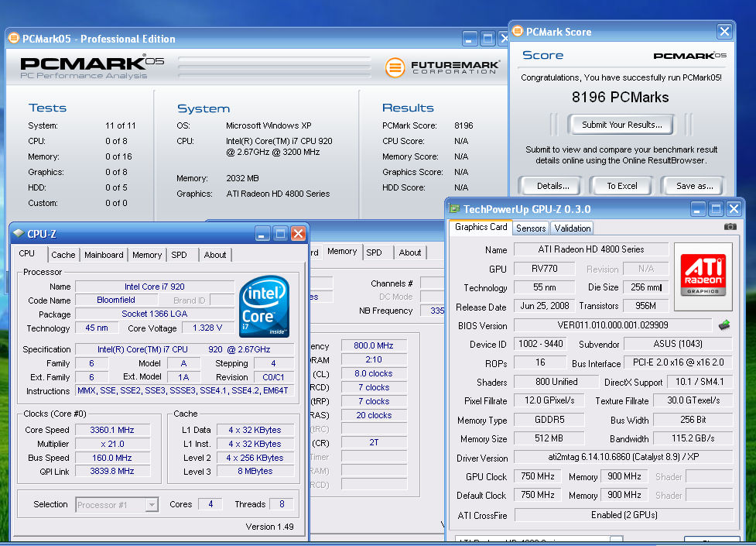Screen dimensions: 756x546
Task: Click the Cores value 4
Action: [210, 504]
